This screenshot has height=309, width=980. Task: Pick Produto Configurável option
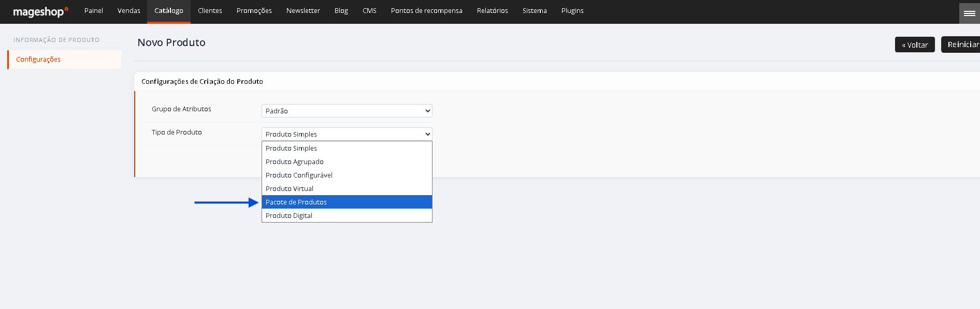pyautogui.click(x=347, y=175)
